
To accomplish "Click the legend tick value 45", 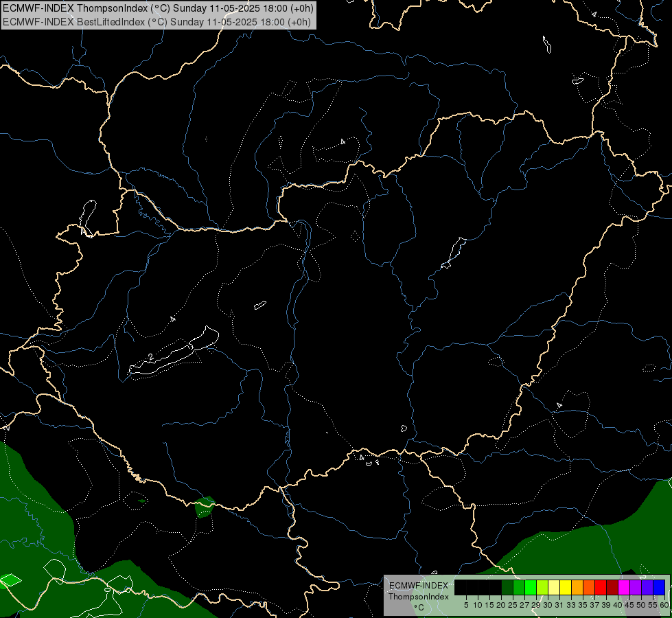I will pos(629,605).
